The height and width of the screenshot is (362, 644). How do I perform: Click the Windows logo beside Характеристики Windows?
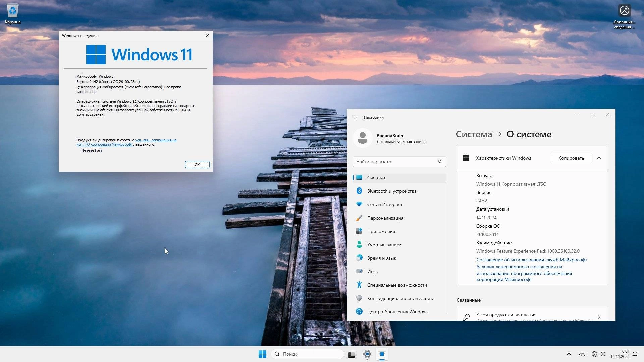click(466, 158)
